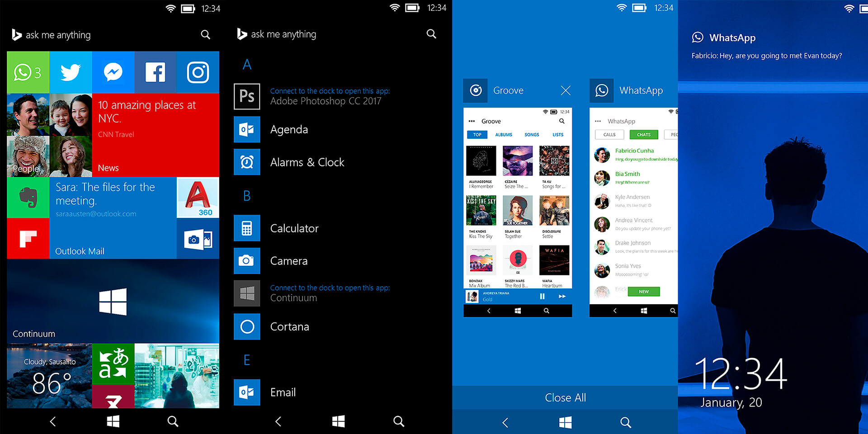This screenshot has width=868, height=434.
Task: Open Email from the app list
Action: coord(265,392)
